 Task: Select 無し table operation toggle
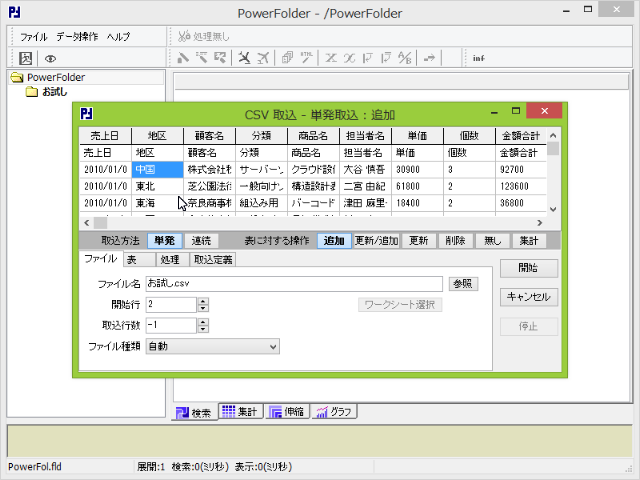click(x=492, y=241)
